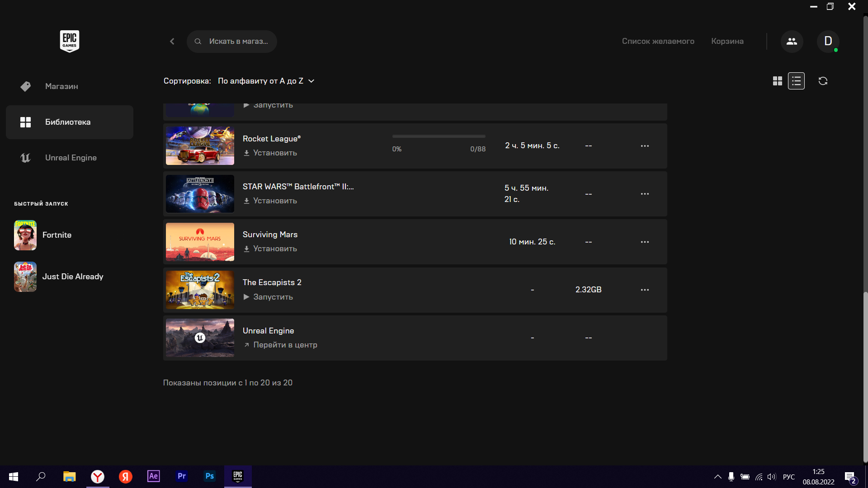The height and width of the screenshot is (488, 868).
Task: Launch The Escapists 2
Action: tap(268, 297)
